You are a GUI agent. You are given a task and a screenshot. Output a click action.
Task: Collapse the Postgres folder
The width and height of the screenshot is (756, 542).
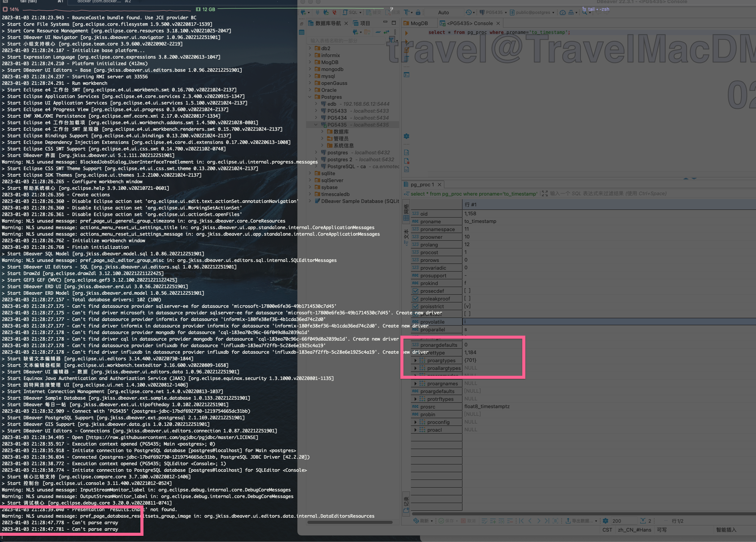pyautogui.click(x=310, y=97)
